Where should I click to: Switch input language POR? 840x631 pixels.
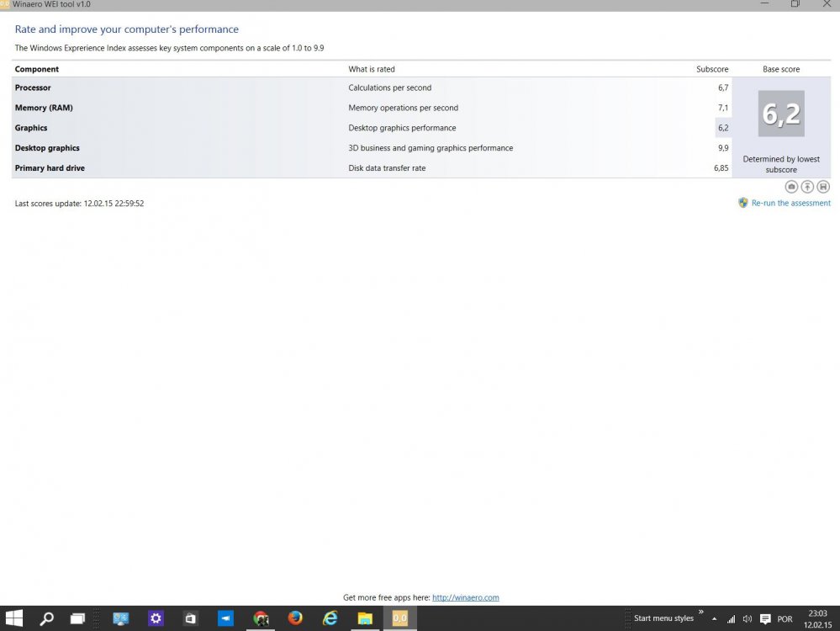click(x=785, y=619)
